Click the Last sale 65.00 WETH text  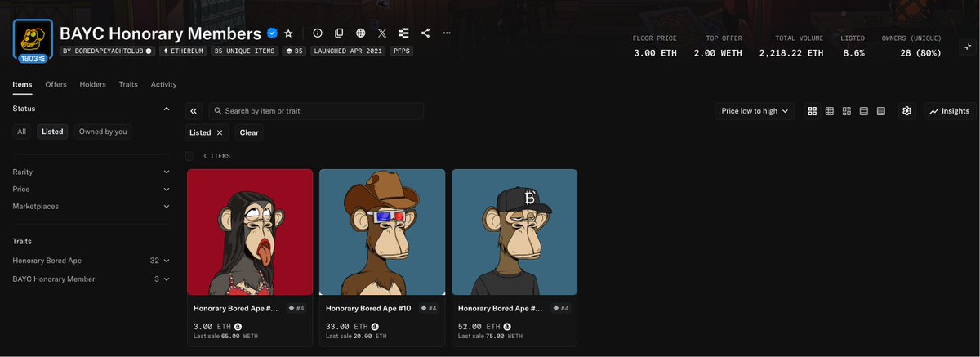click(226, 336)
